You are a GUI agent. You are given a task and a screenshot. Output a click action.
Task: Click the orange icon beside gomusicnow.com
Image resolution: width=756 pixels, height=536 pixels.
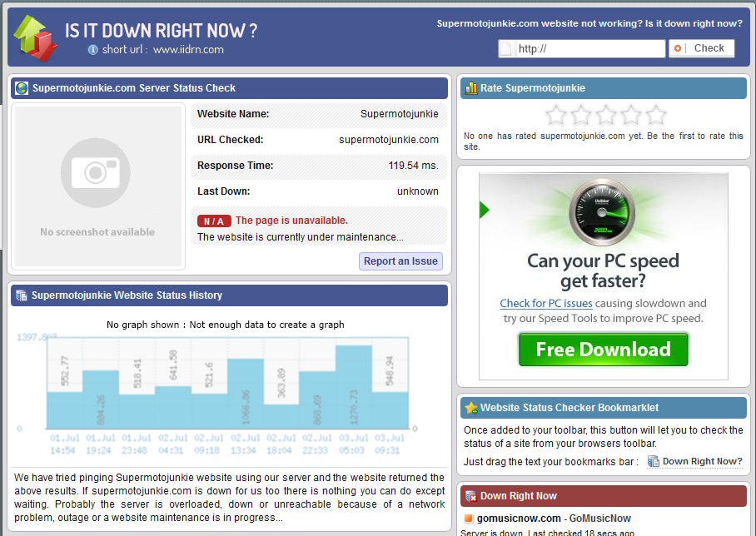(468, 519)
